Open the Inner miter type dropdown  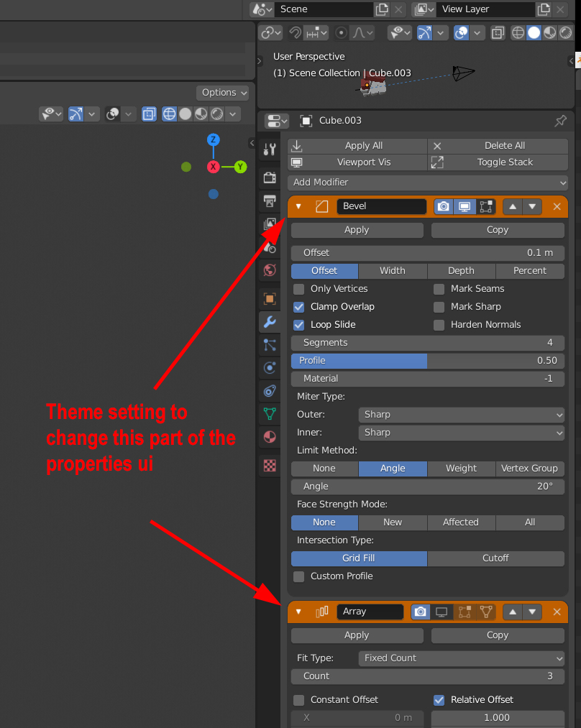(x=462, y=433)
